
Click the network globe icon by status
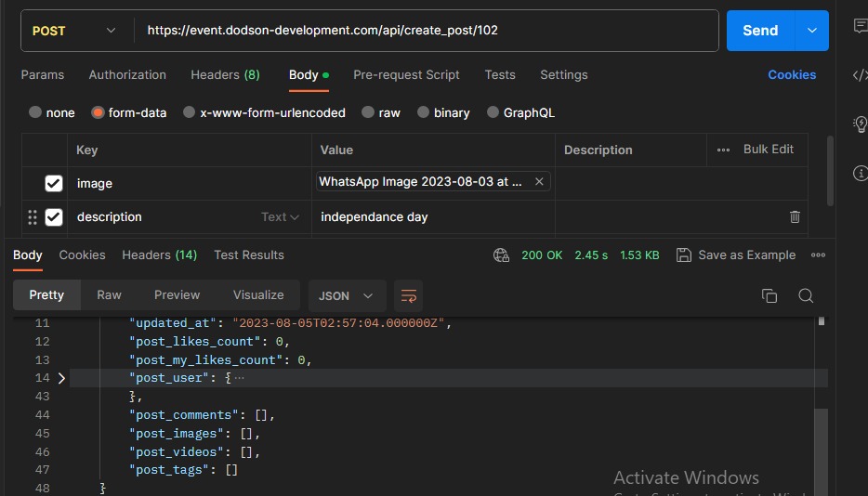click(502, 255)
